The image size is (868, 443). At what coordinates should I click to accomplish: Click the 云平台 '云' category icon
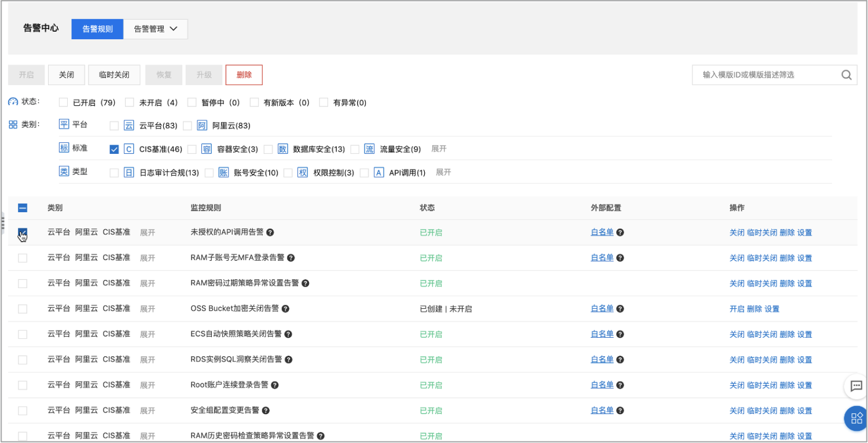pos(128,125)
